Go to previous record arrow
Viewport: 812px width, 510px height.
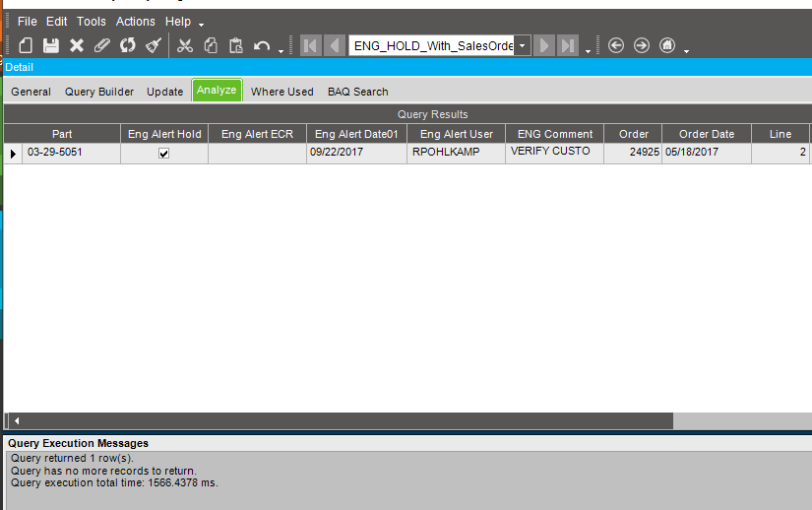click(x=335, y=45)
